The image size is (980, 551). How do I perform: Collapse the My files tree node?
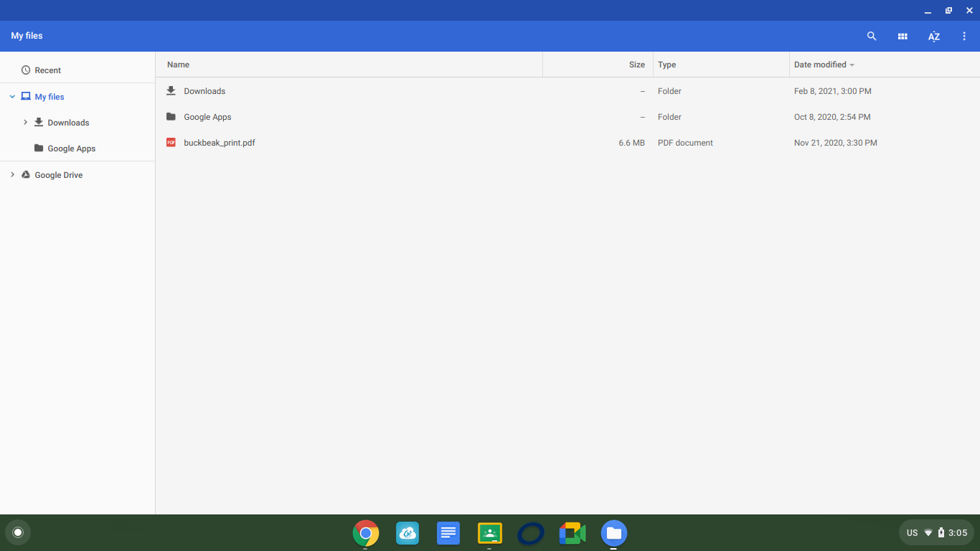point(12,96)
